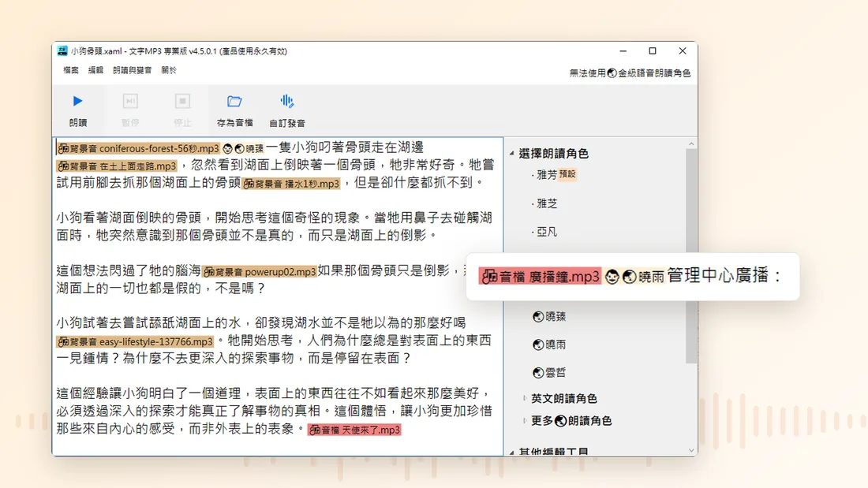Expand the 英文朗讀角色 group
The height and width of the screenshot is (488, 868).
coord(524,398)
